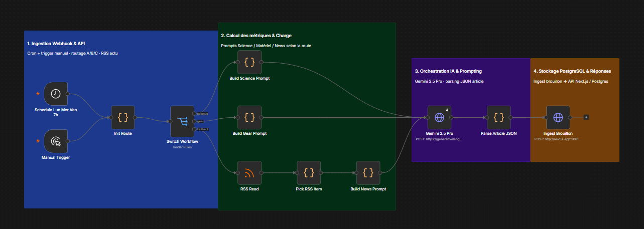Click the output connector of Build News Prompt
Viewport: 644px width, 229px height.
[x=380, y=173]
